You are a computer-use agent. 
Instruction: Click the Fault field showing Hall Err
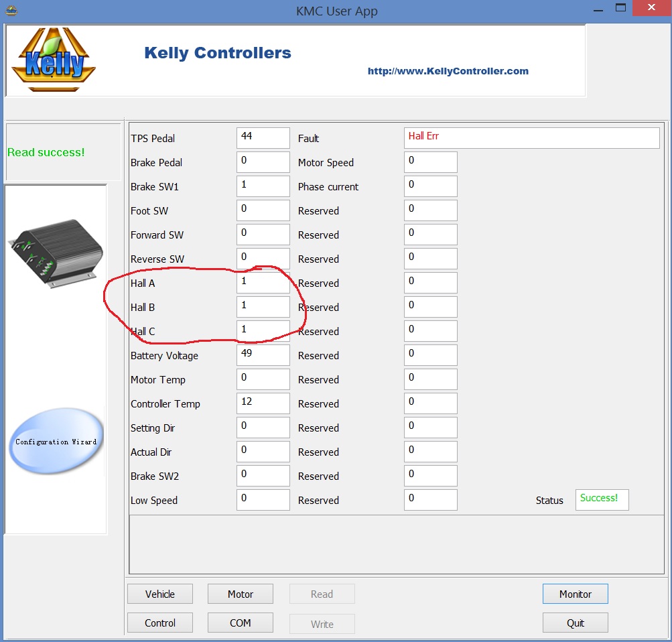[531, 138]
